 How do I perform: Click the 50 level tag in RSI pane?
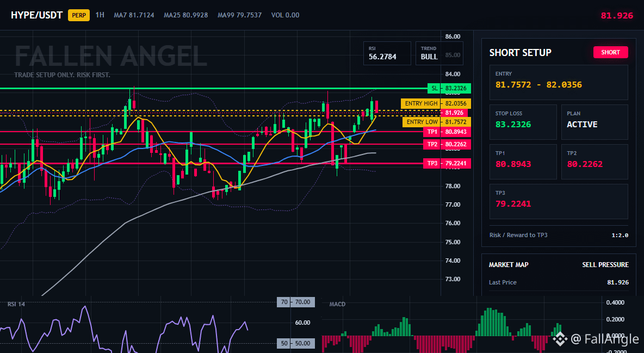coord(296,343)
